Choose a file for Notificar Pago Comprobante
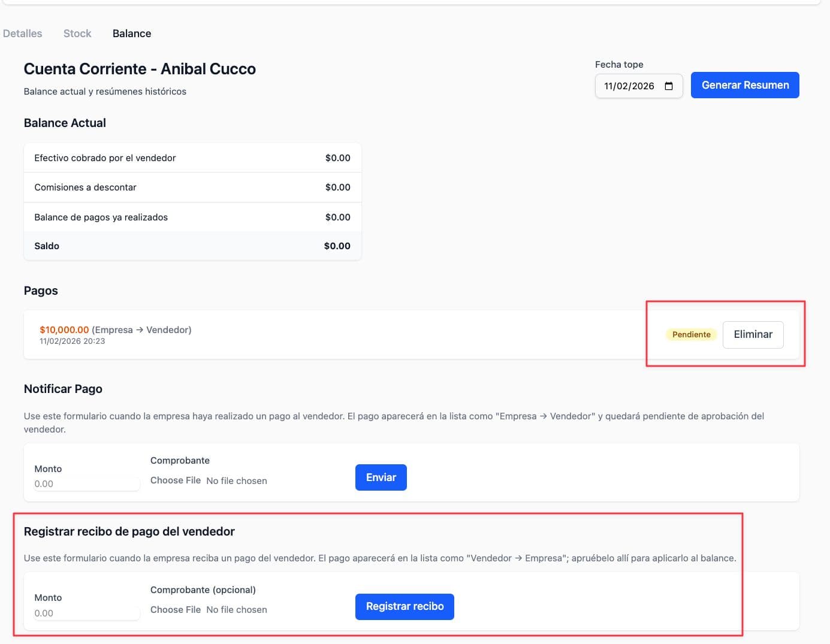Image resolution: width=830 pixels, height=644 pixels. point(176,480)
